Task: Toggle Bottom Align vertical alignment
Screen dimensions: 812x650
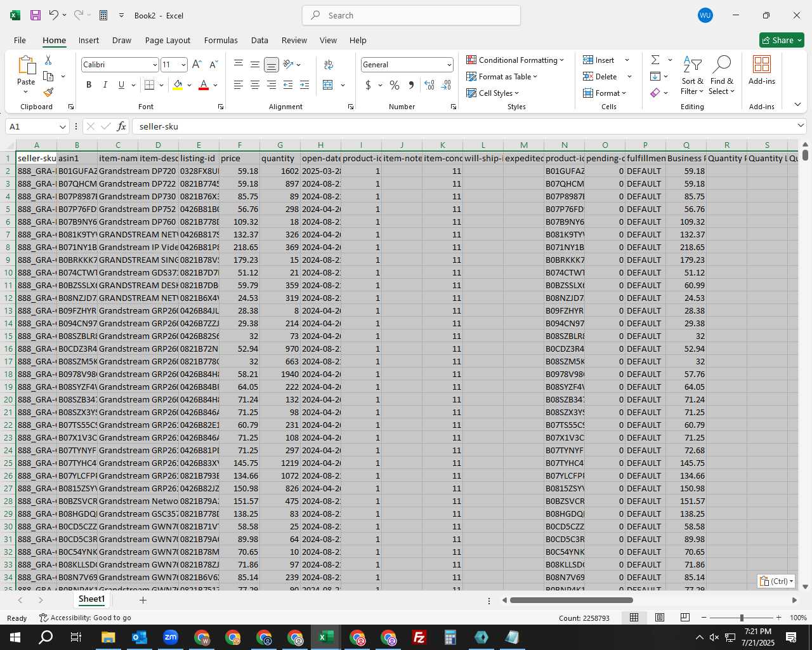Action: click(x=272, y=65)
